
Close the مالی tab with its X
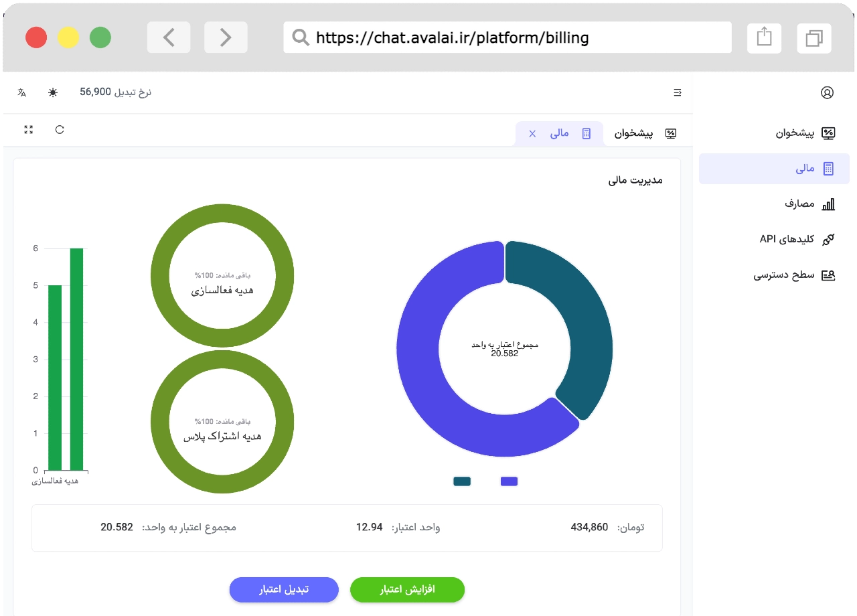point(533,134)
